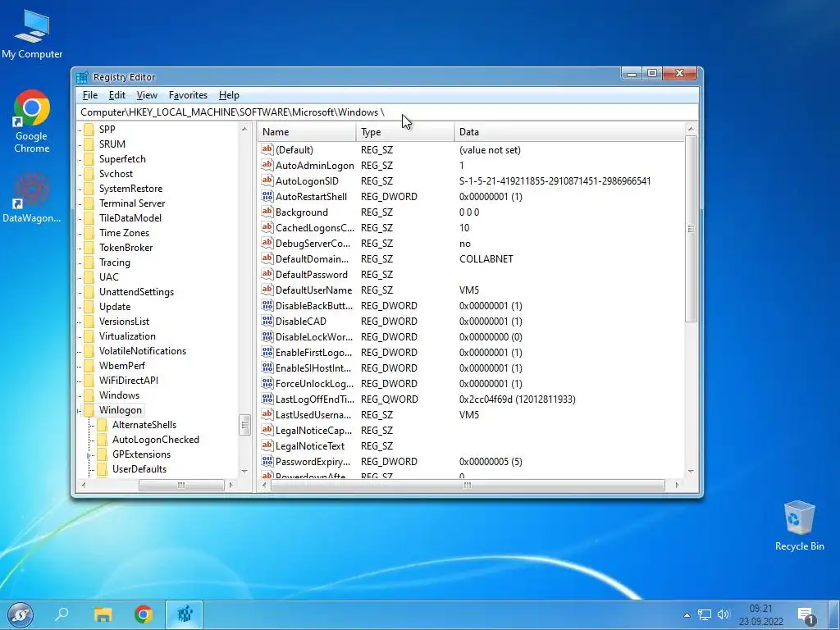Image resolution: width=840 pixels, height=630 pixels.
Task: Open the Edit menu
Action: pyautogui.click(x=116, y=95)
